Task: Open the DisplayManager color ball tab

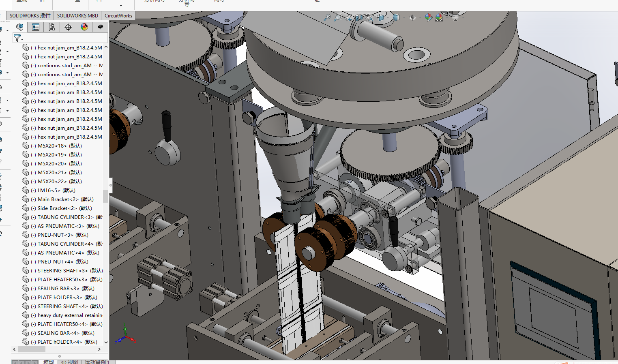Action: pos(84,27)
